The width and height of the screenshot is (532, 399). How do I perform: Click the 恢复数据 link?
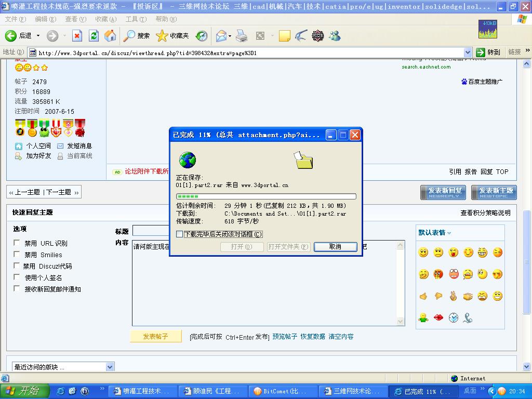pyautogui.click(x=313, y=336)
